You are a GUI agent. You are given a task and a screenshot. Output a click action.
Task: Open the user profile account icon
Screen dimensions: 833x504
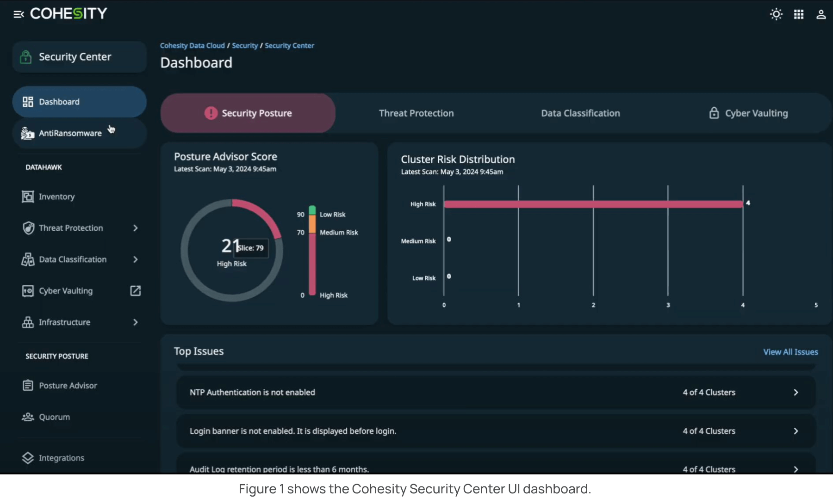(821, 14)
